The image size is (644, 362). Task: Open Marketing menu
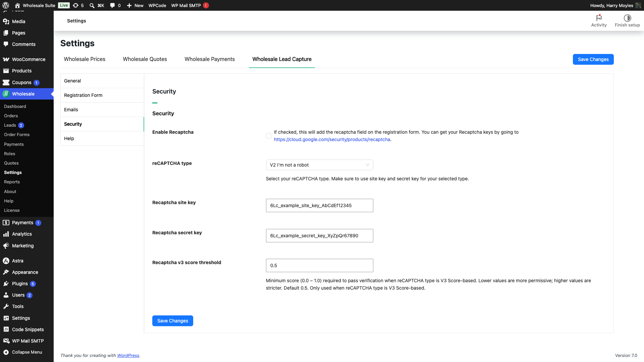27,246
